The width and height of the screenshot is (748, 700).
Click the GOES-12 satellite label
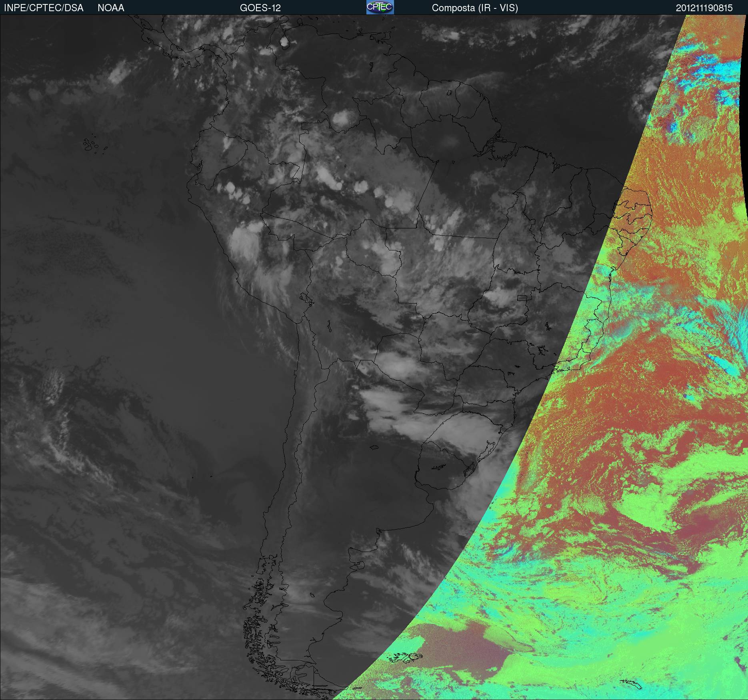tap(260, 8)
